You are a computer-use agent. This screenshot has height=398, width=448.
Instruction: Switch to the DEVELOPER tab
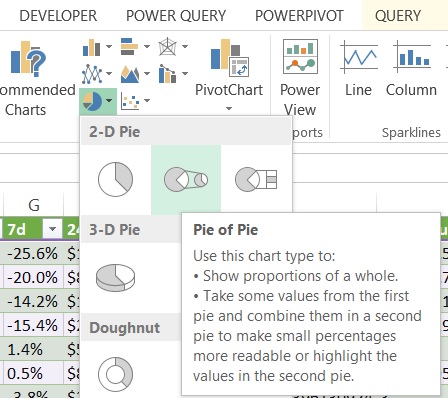(x=58, y=16)
